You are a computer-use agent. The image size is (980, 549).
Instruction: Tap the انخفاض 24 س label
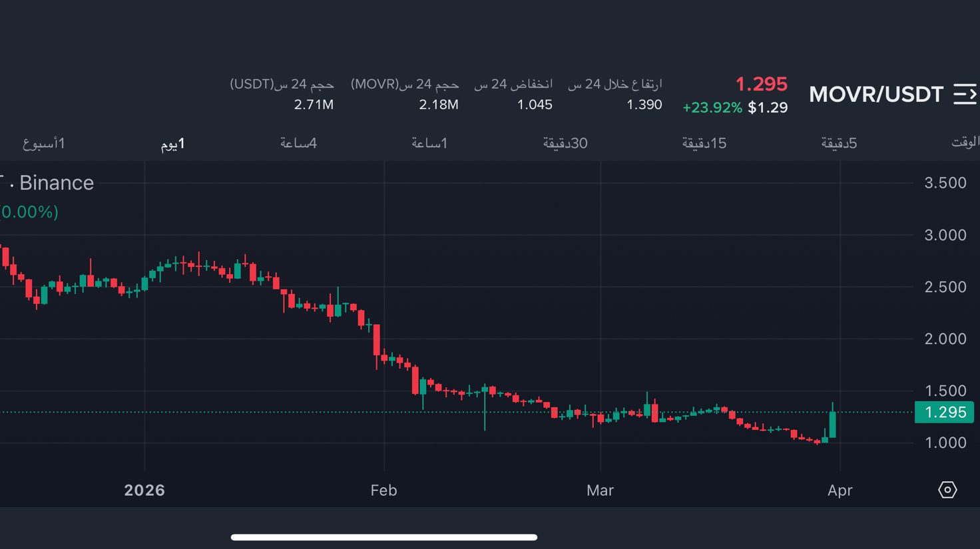point(513,84)
